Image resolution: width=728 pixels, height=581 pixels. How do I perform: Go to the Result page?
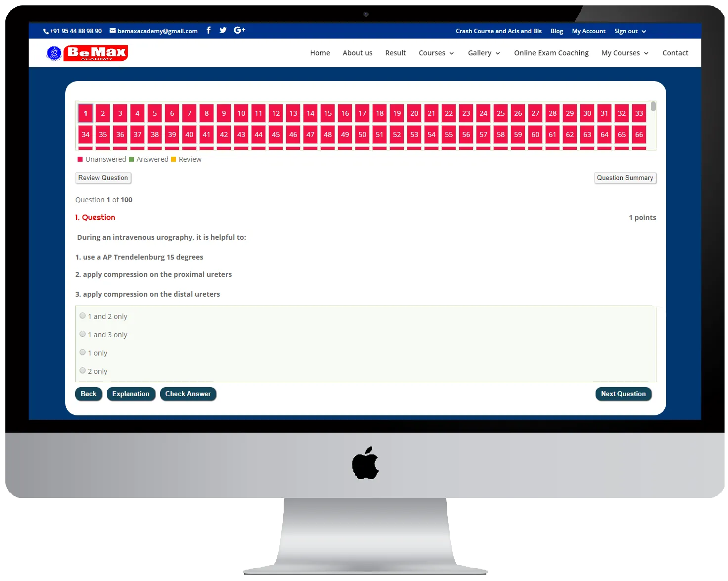tap(395, 53)
